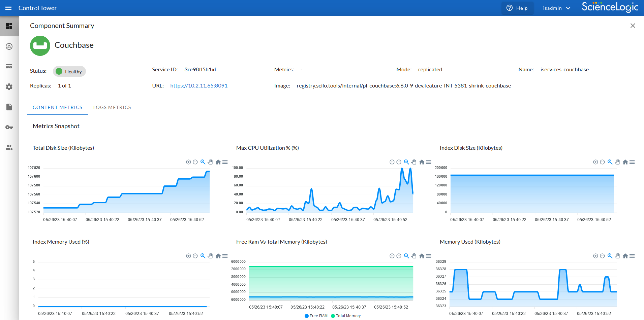Select the Content Metrics tab

(57, 107)
